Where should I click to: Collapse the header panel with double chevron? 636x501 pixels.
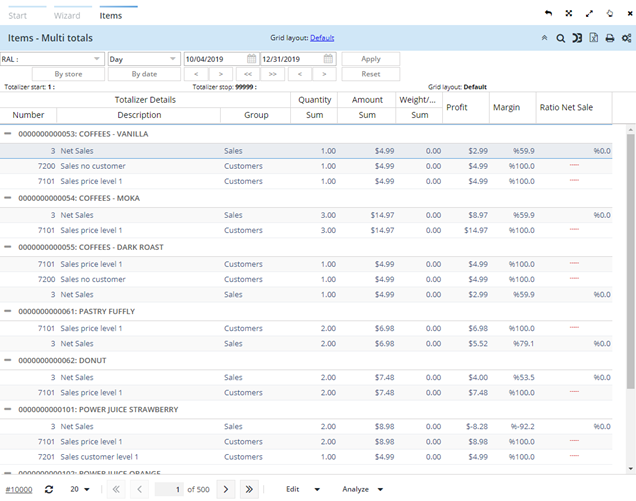click(544, 38)
